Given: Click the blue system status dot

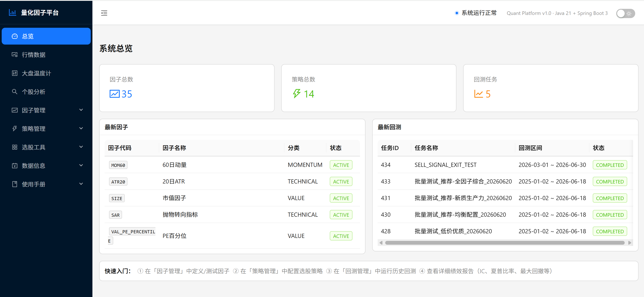Looking at the screenshot, I should tap(457, 13).
